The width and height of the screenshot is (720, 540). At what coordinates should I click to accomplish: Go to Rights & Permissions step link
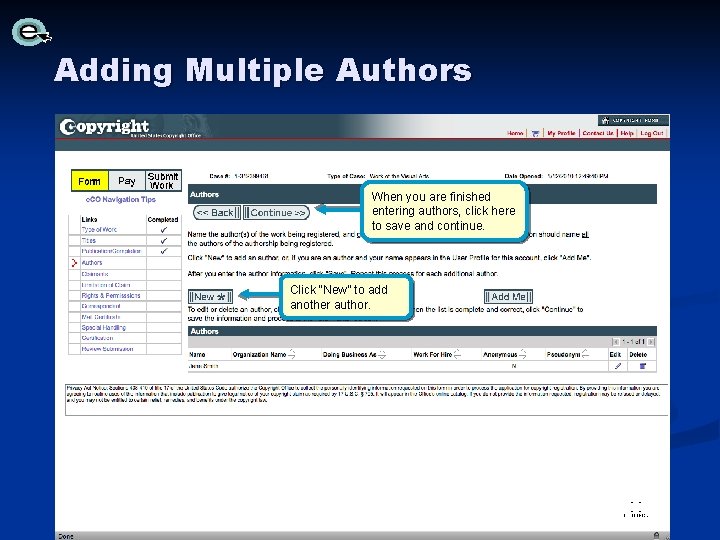coord(111,296)
